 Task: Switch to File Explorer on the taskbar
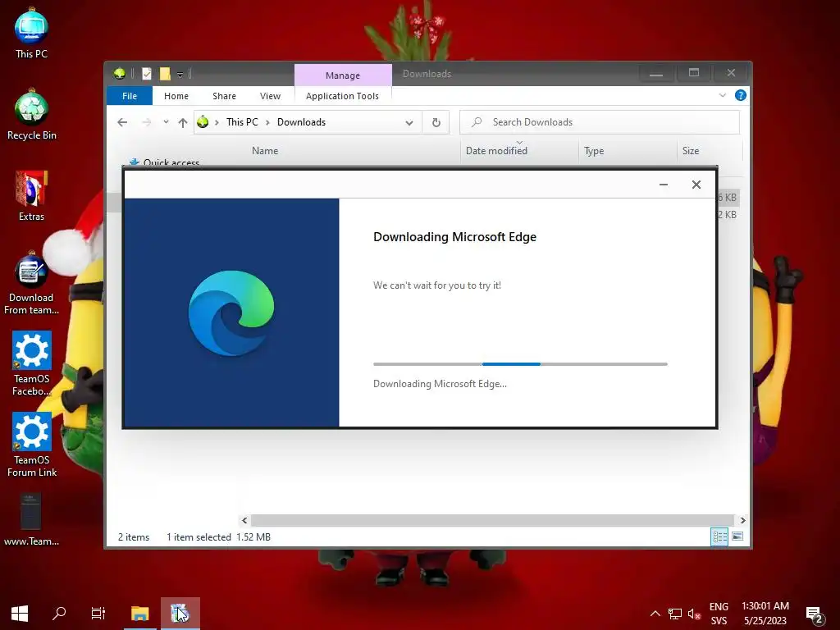coord(139,614)
